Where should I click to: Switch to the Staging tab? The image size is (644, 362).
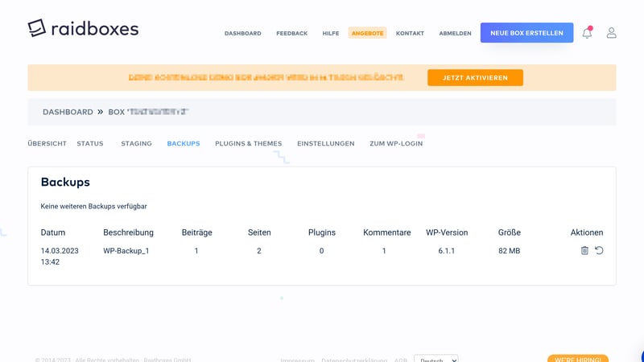tap(136, 143)
